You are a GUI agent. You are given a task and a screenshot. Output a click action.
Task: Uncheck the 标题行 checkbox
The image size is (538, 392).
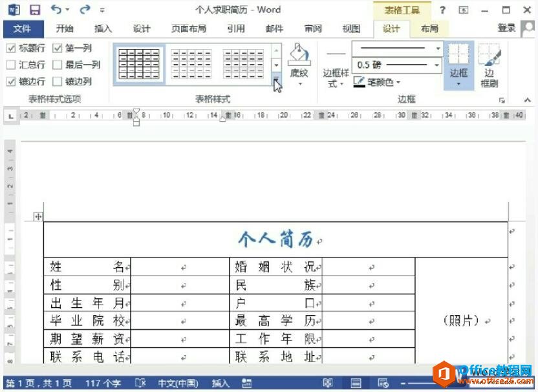coord(11,48)
